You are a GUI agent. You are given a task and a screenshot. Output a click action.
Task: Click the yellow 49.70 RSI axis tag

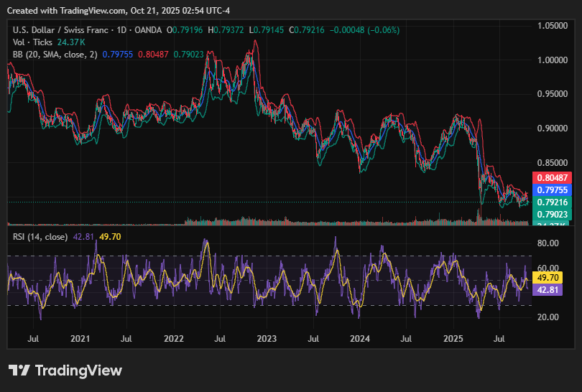548,277
